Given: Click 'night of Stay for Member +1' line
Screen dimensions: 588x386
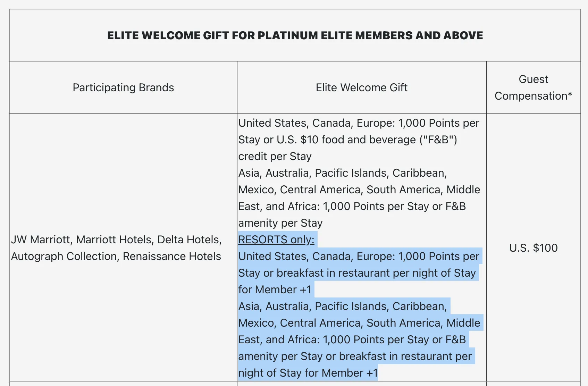Looking at the screenshot, I should [x=308, y=373].
